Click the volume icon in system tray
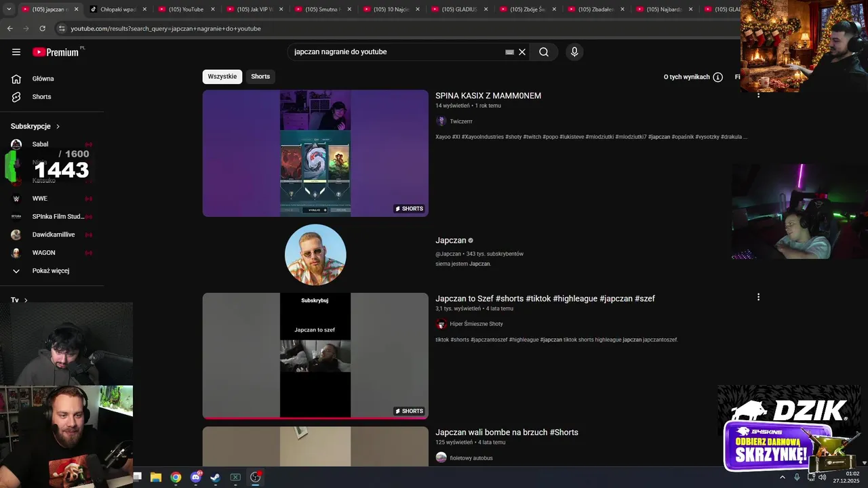 pos(823,477)
